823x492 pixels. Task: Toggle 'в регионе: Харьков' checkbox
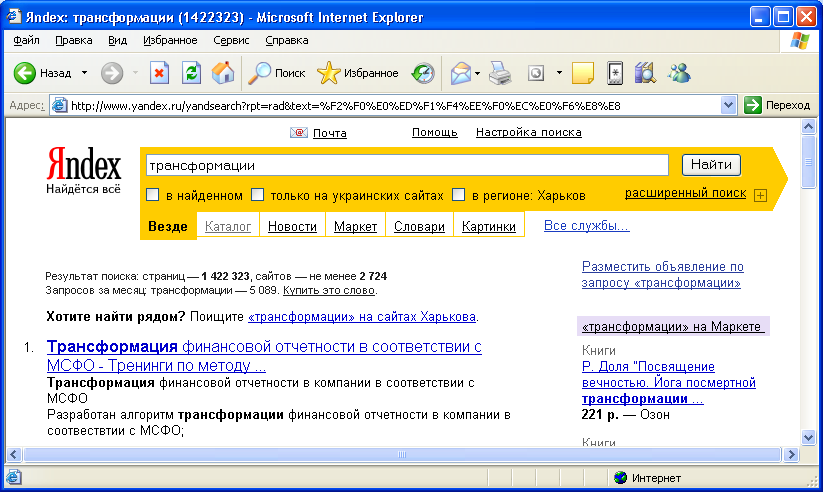click(458, 194)
